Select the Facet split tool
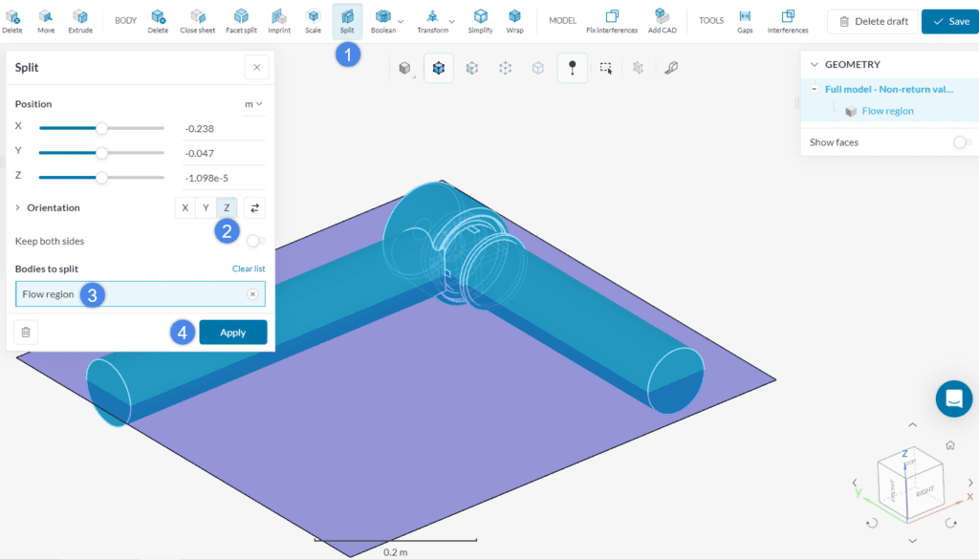Image resolution: width=979 pixels, height=560 pixels. [241, 19]
